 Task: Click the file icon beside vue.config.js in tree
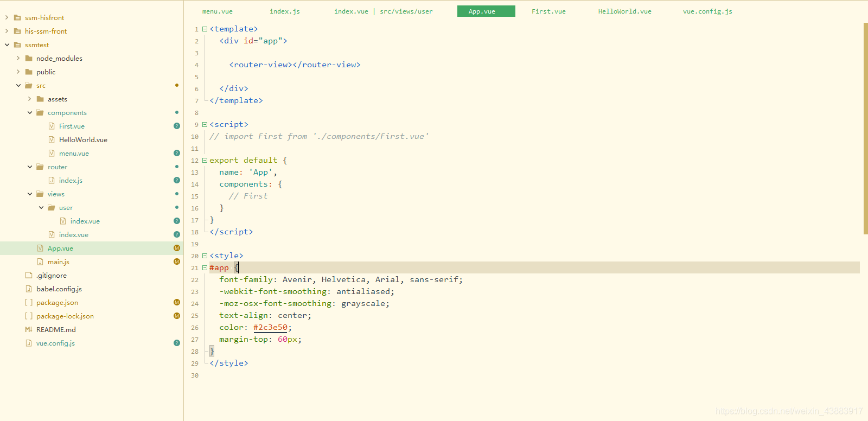[29, 343]
